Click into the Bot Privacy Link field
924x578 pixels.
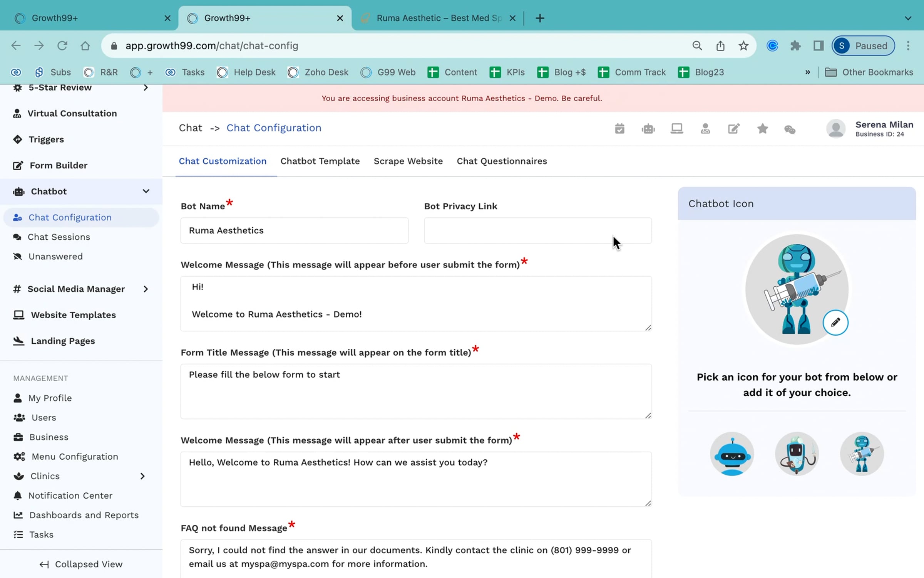(x=538, y=230)
